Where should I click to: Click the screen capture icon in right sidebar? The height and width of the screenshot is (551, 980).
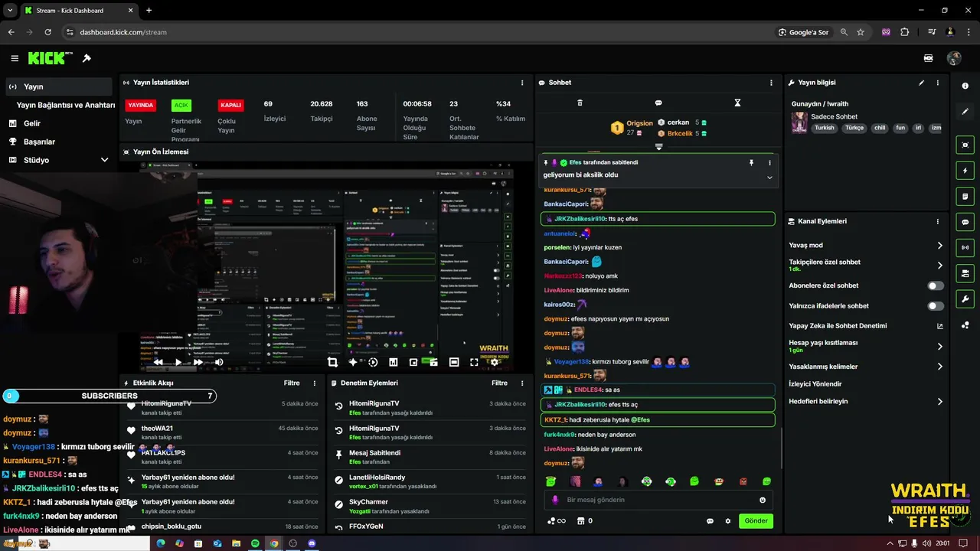pyautogui.click(x=965, y=145)
